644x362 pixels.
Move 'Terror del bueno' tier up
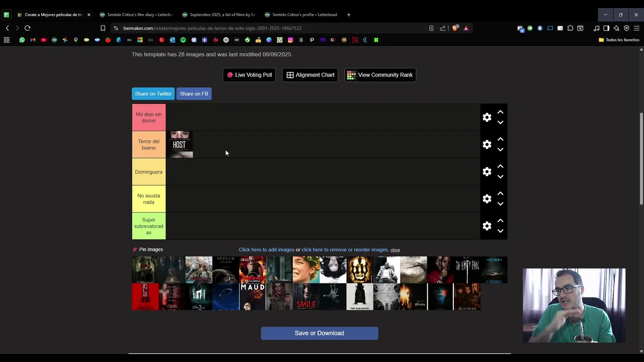coord(500,139)
